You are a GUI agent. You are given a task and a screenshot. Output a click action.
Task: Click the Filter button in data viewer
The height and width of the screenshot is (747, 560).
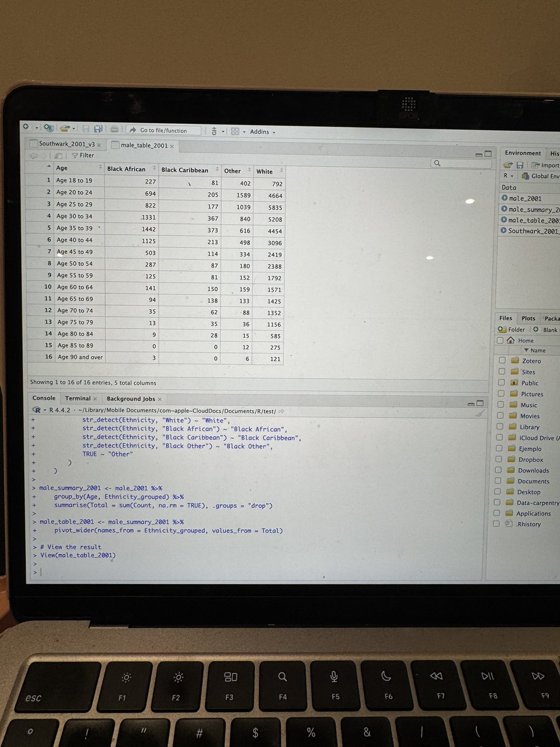[x=82, y=155]
